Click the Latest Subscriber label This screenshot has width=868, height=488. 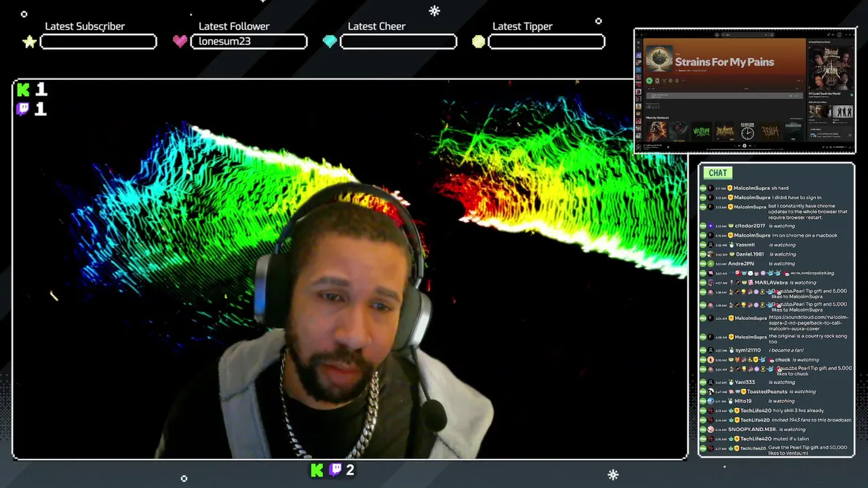pos(85,26)
